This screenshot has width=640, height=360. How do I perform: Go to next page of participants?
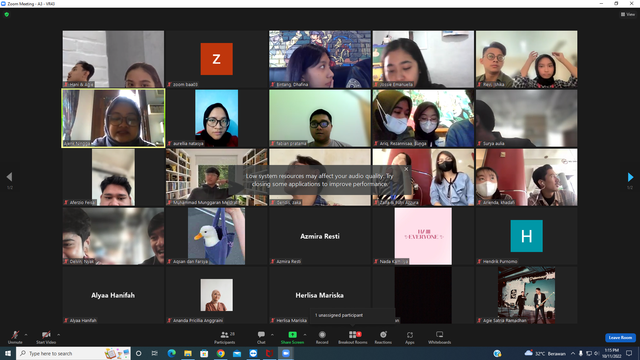pos(630,177)
